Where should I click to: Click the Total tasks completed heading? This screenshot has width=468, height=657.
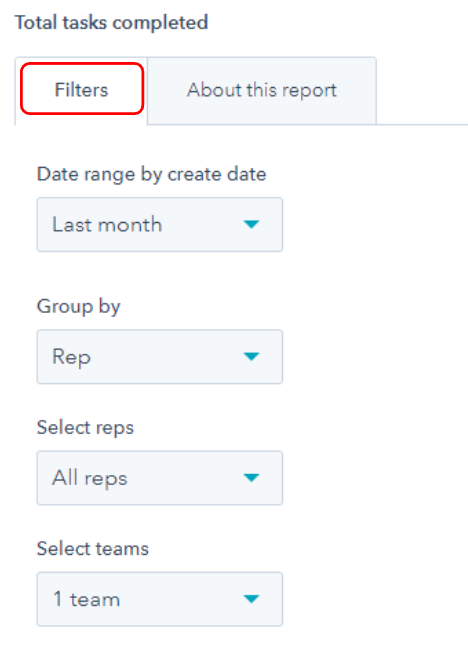pos(111,23)
